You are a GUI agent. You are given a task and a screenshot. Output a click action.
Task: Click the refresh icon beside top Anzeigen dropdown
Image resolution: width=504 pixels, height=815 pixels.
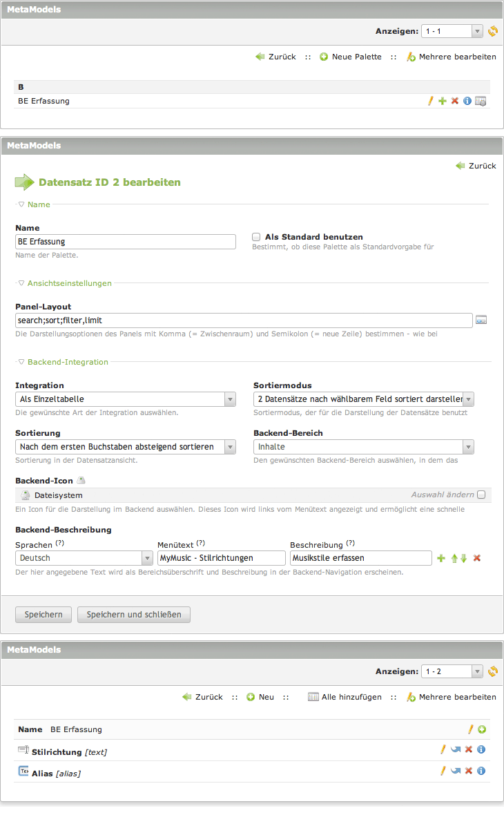pos(492,31)
